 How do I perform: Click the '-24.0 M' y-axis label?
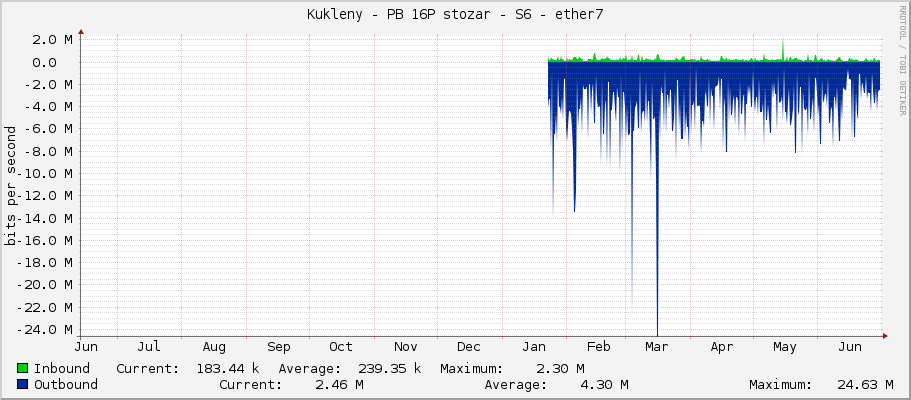(x=44, y=330)
